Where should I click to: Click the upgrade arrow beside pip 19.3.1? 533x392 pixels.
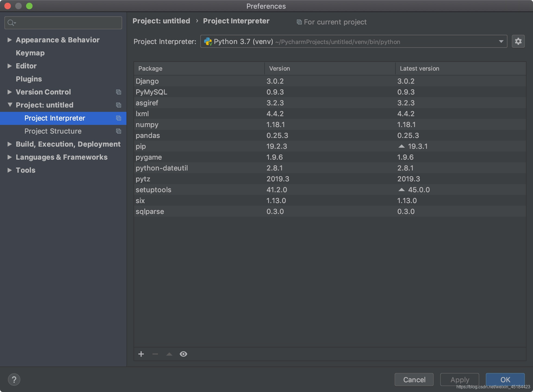(402, 146)
